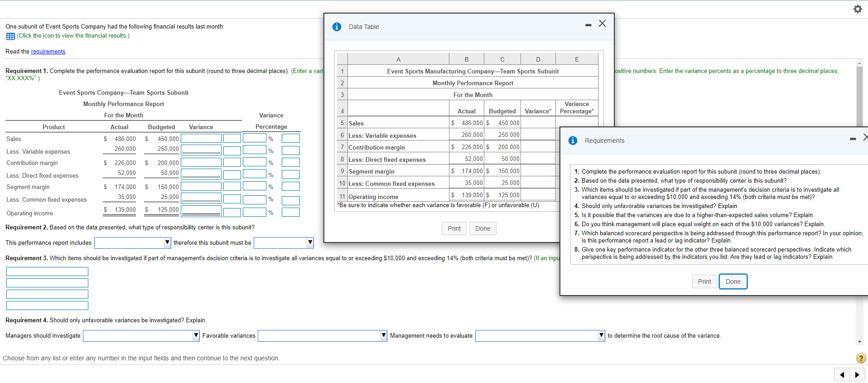The height and width of the screenshot is (383, 868).
Task: Click the Requirements info icon
Action: pyautogui.click(x=573, y=141)
